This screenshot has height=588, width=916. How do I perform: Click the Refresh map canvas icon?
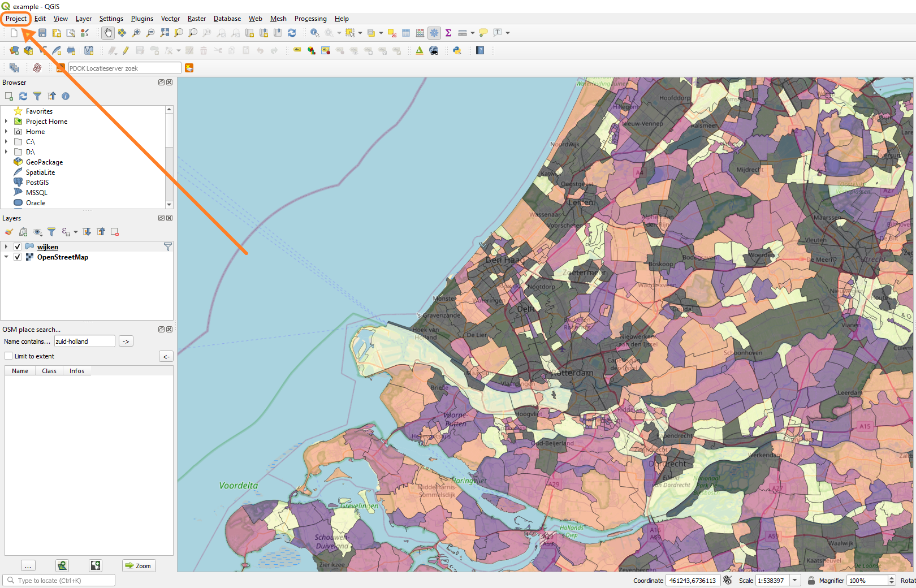[x=292, y=33]
